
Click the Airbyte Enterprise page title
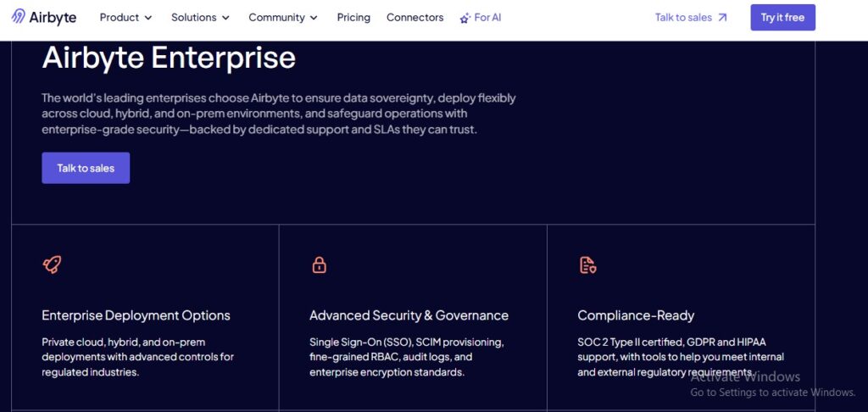pos(169,58)
